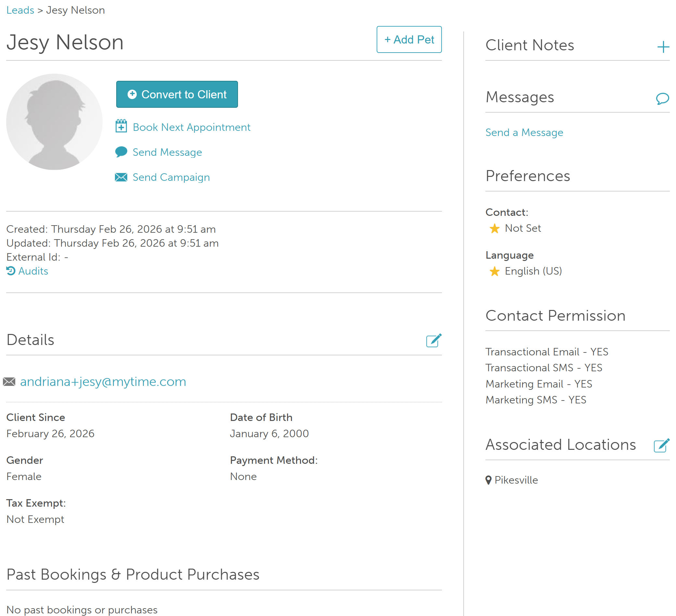Click the envelope icon beside Send Campaign
This screenshot has height=616, width=676.
pos(121,177)
